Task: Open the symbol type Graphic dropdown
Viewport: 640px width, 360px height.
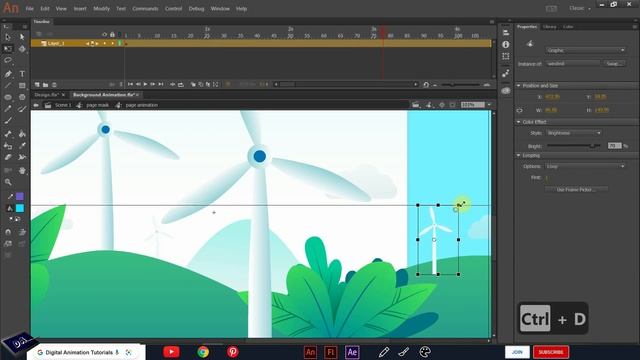Action: click(585, 50)
